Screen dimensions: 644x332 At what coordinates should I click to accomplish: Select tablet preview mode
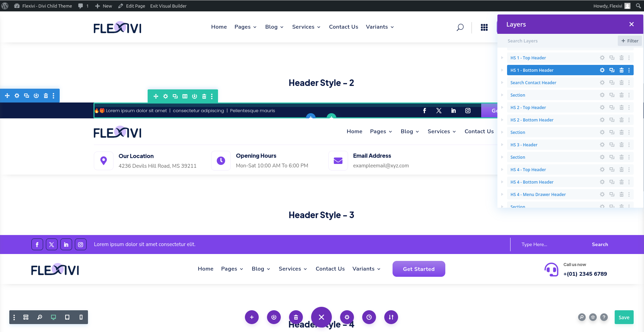(67, 317)
